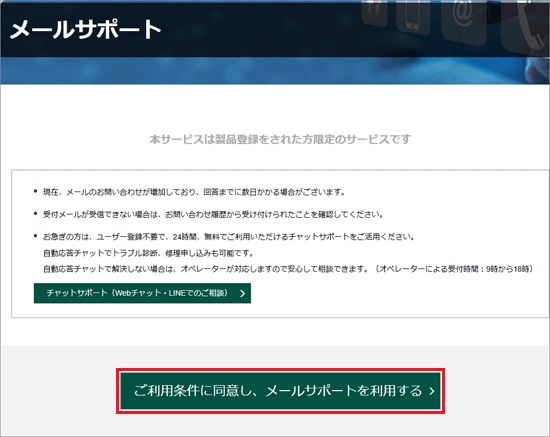Open チャットサポート（Webチャット・LINEでのご相談）

[x=142, y=293]
